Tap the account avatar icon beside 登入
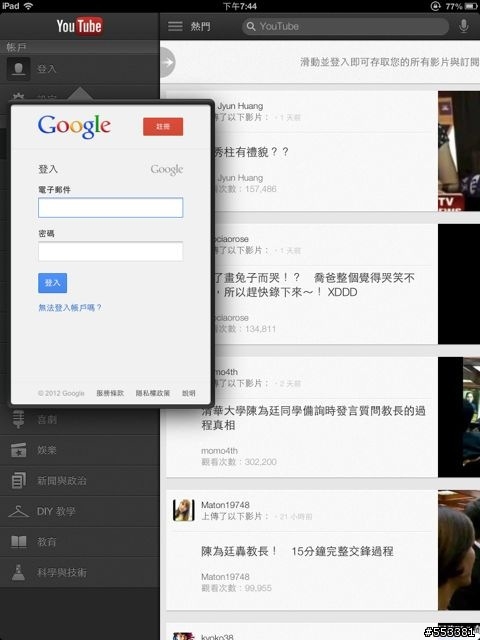Image resolution: width=480 pixels, height=640 pixels. pyautogui.click(x=18, y=69)
